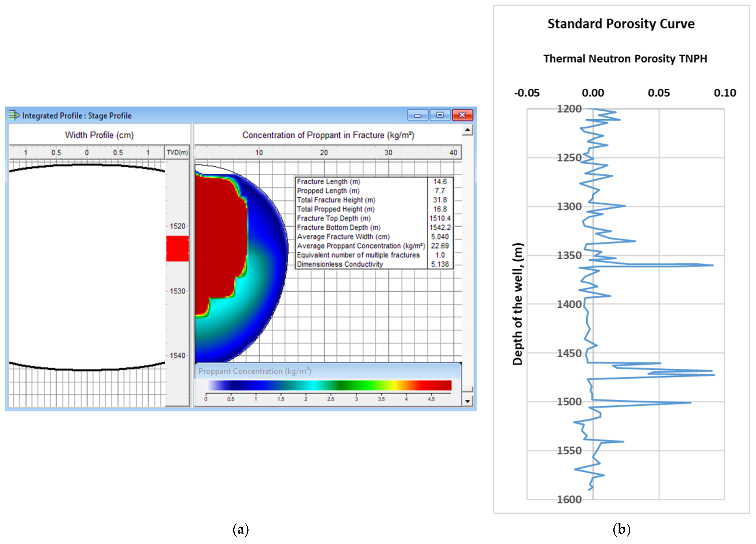756x544 pixels.
Task: Select Concentration of Proppant in Fracture header
Action: 328,135
